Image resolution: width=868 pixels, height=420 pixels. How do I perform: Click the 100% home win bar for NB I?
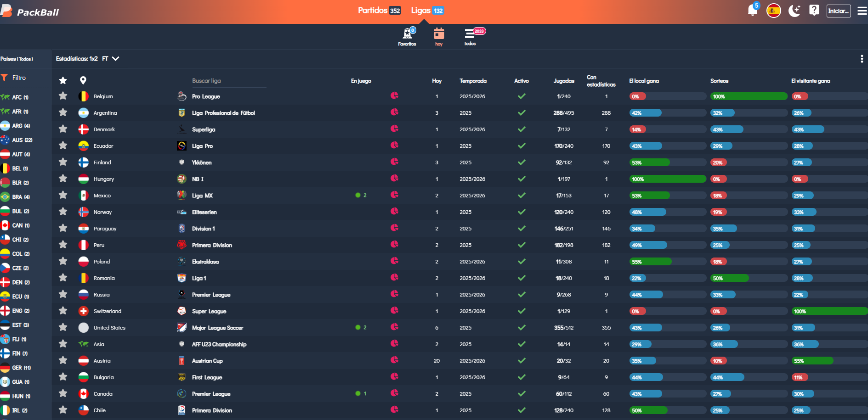[668, 179]
